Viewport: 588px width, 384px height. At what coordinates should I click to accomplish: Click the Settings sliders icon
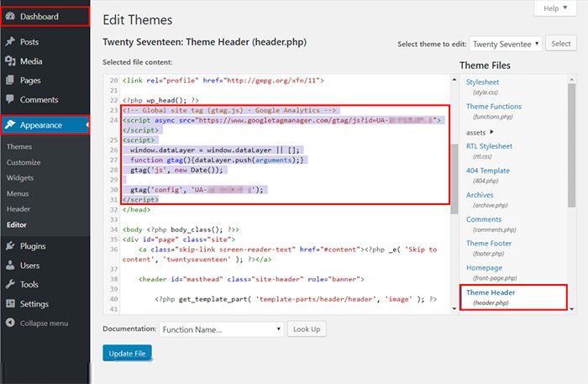coord(10,303)
